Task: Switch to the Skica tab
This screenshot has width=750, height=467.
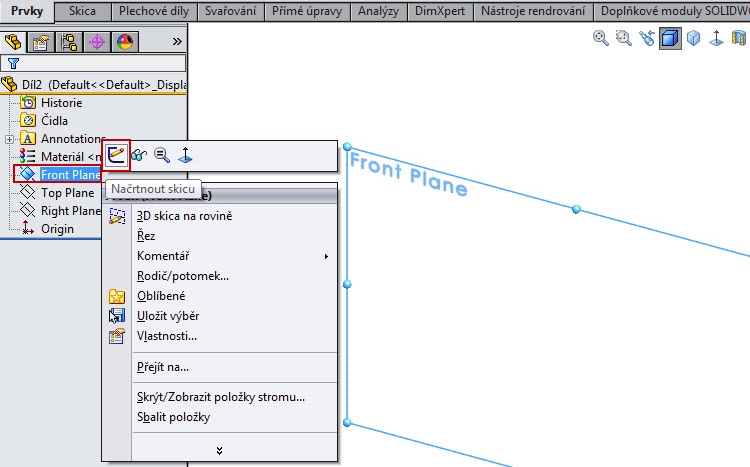Action: (x=82, y=11)
